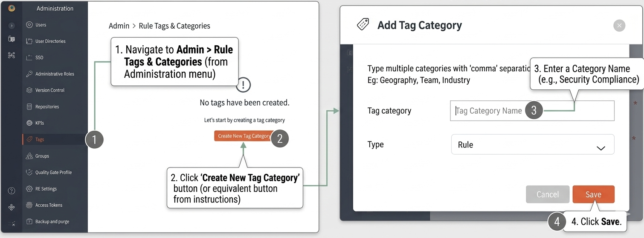
Task: Expand the collapsed left sidebar with chevron
Action: 12,26
